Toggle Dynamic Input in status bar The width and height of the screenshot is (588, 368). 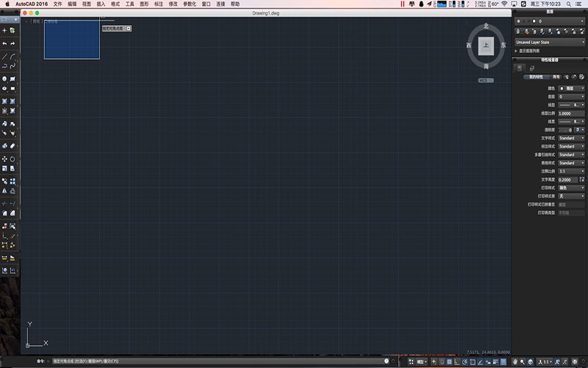[x=488, y=361]
